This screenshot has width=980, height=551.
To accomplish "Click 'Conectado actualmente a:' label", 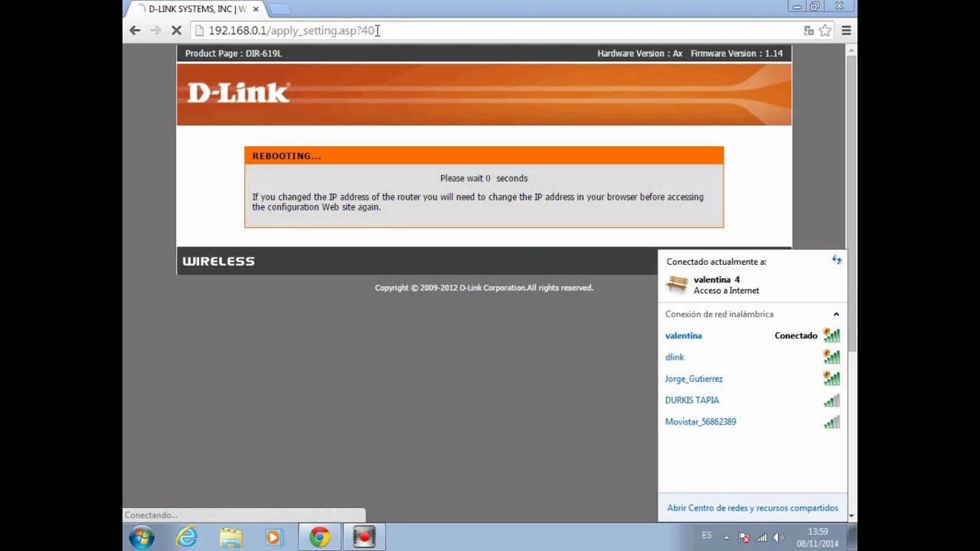I will coord(716,262).
